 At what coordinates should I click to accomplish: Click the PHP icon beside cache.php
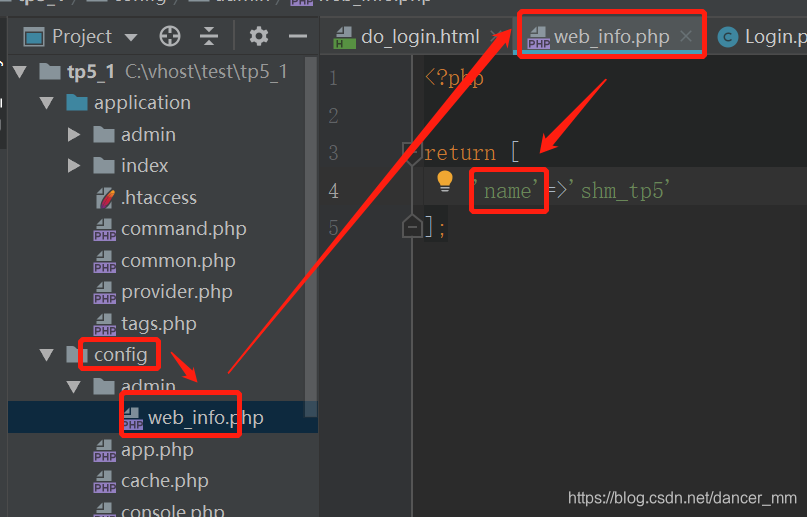click(x=104, y=482)
